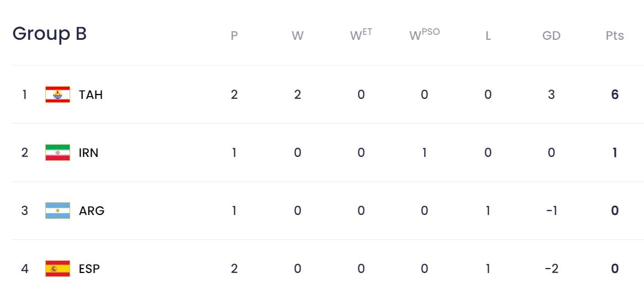
Task: Select the ARG team name
Action: click(x=92, y=211)
